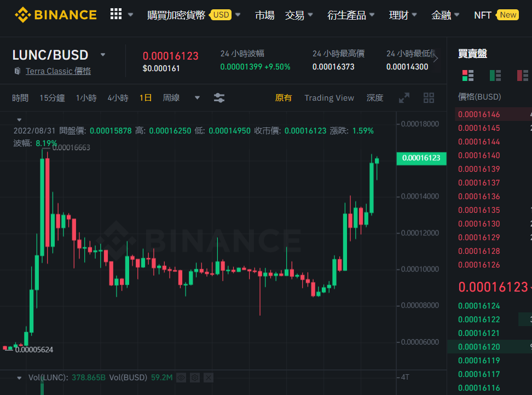Select bid price 0.00016121

pos(479,333)
